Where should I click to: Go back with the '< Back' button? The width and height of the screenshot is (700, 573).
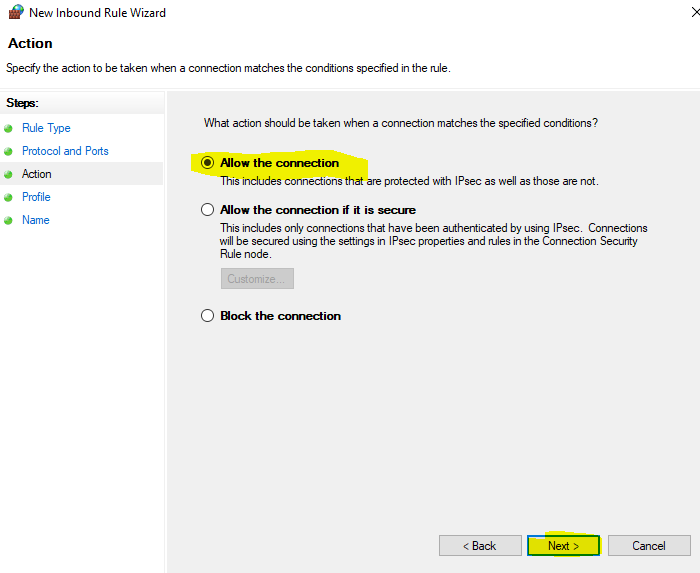point(480,546)
